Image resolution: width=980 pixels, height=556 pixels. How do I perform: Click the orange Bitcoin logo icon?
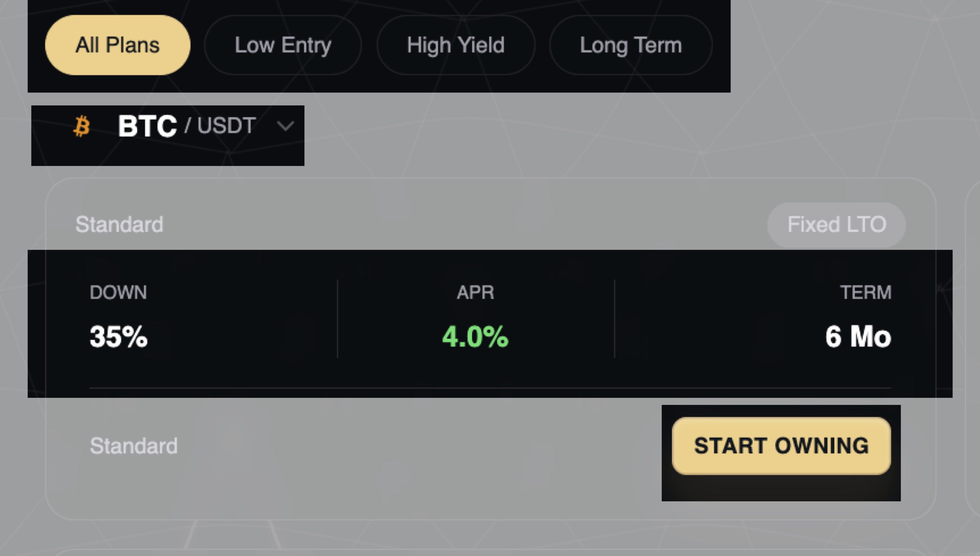(x=82, y=126)
